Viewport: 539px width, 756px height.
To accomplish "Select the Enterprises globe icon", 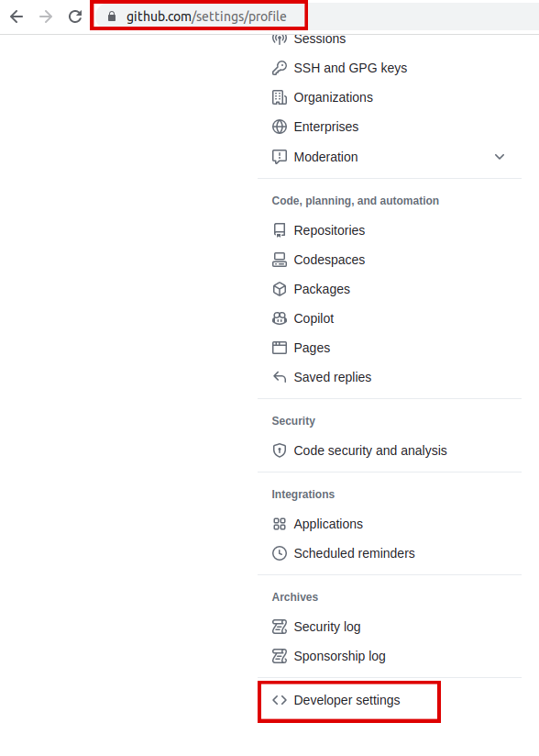I will click(x=279, y=127).
